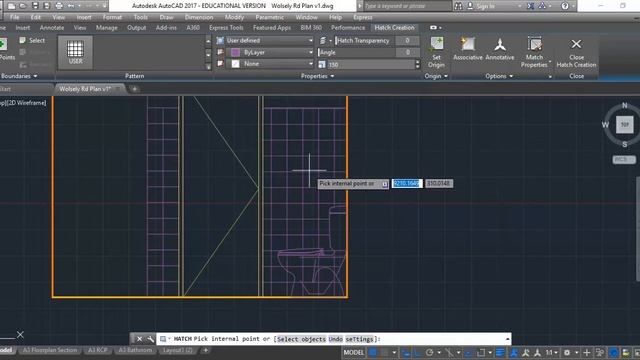Image resolution: width=640 pixels, height=360 pixels.
Task: Click hatch spacing stepper arrows
Action: (x=417, y=64)
